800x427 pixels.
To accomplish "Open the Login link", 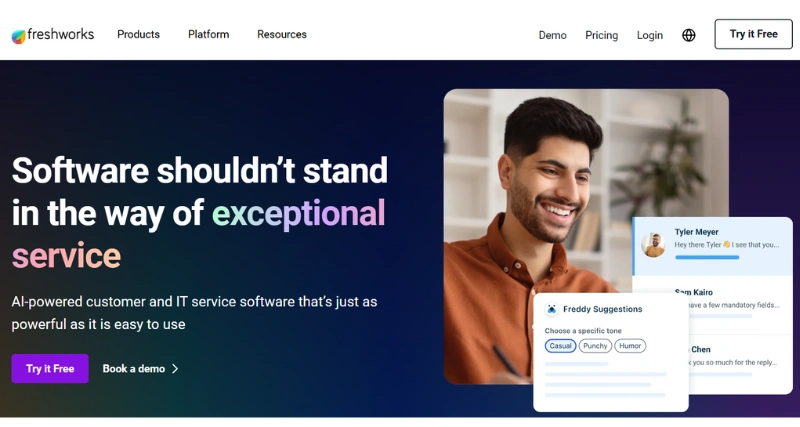I will (x=649, y=35).
